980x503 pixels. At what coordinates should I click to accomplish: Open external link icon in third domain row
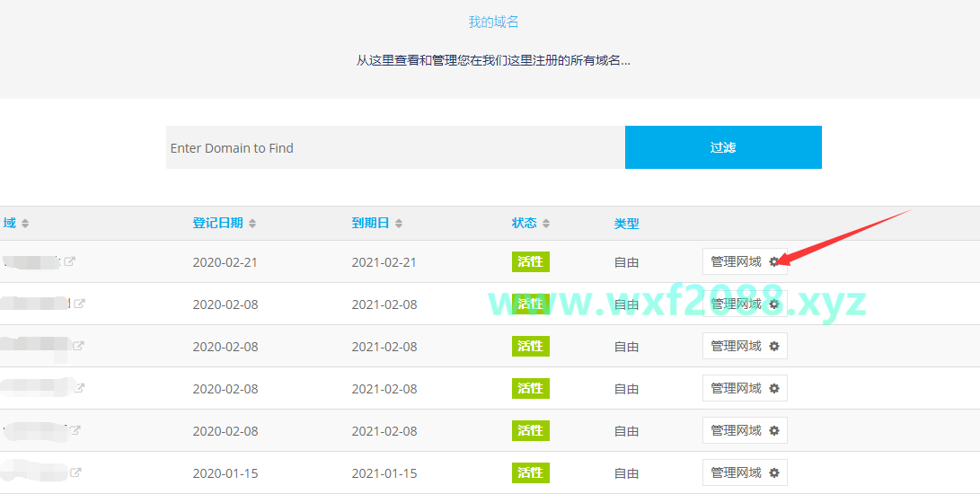tap(78, 346)
